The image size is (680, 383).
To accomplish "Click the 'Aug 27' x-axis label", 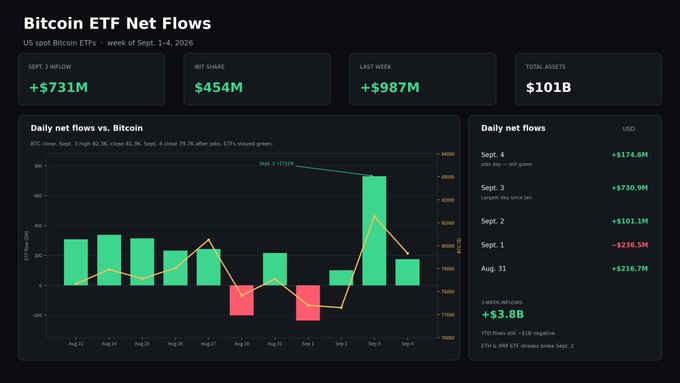I will coord(209,344).
